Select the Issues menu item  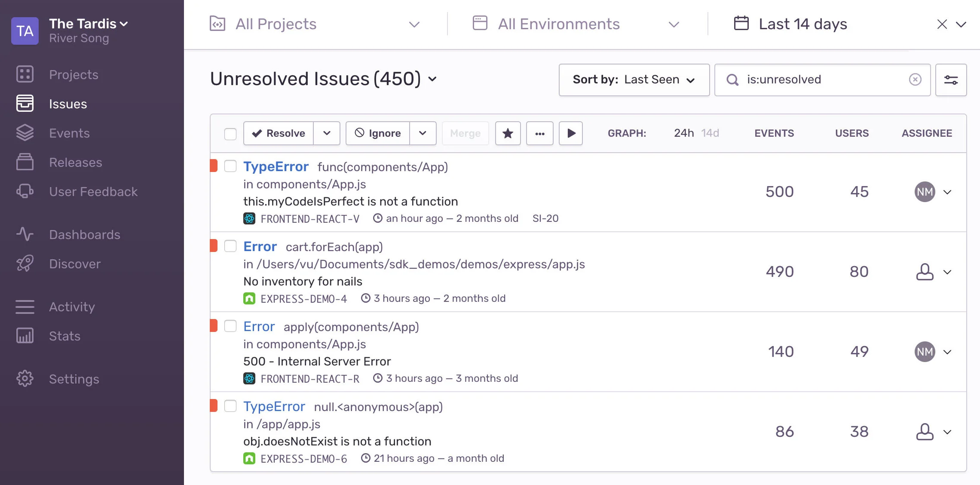tap(68, 103)
